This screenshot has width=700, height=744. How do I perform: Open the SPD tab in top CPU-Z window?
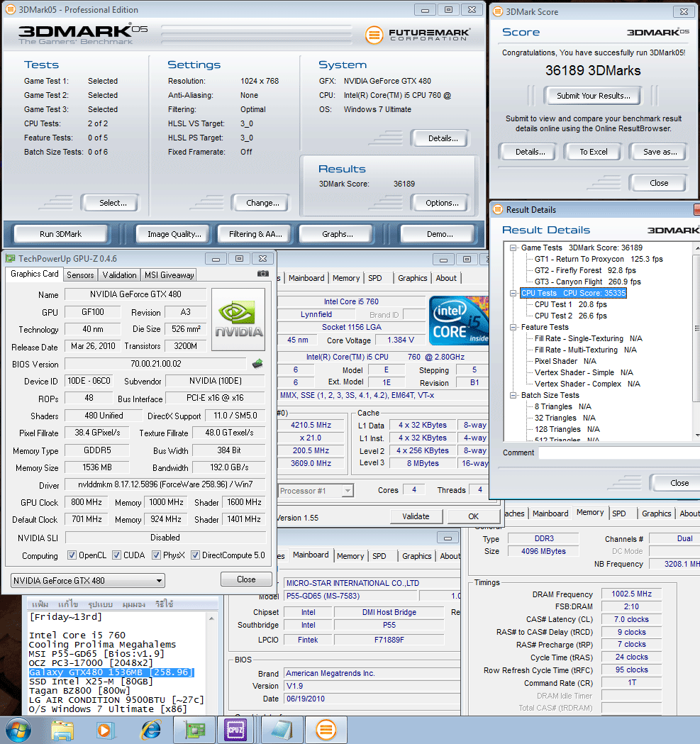375,278
